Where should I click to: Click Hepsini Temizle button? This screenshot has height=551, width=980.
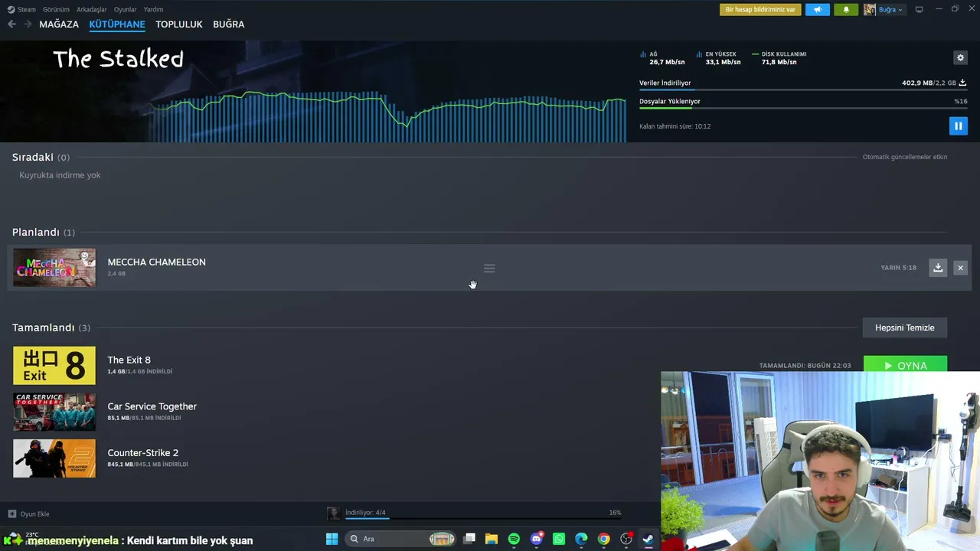point(905,328)
